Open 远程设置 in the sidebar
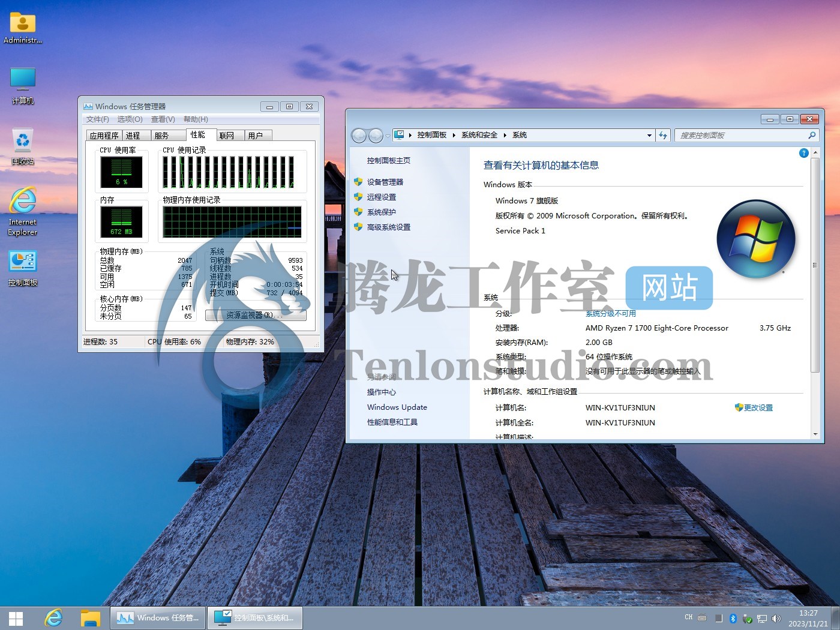This screenshot has width=840, height=630. [382, 197]
